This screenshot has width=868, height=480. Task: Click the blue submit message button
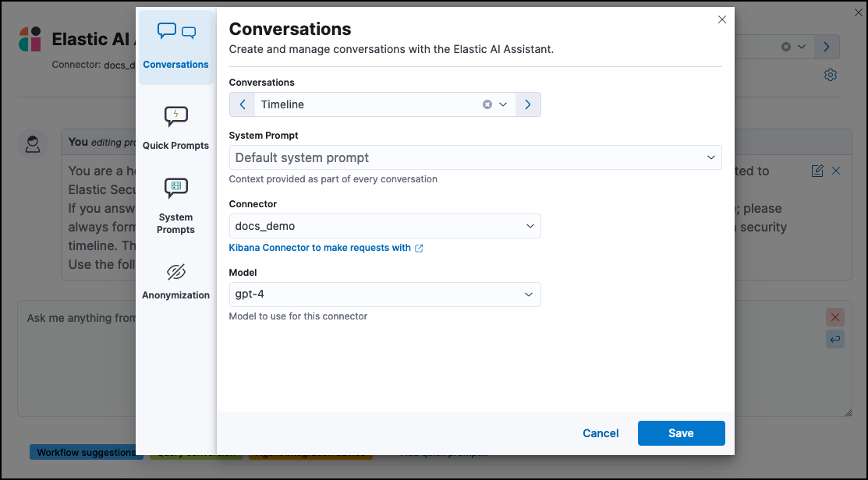[835, 339]
